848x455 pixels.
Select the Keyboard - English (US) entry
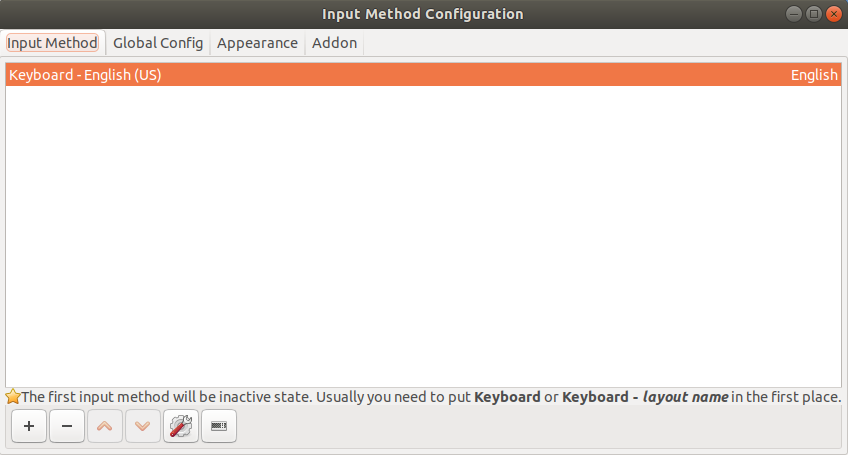[x=86, y=75]
